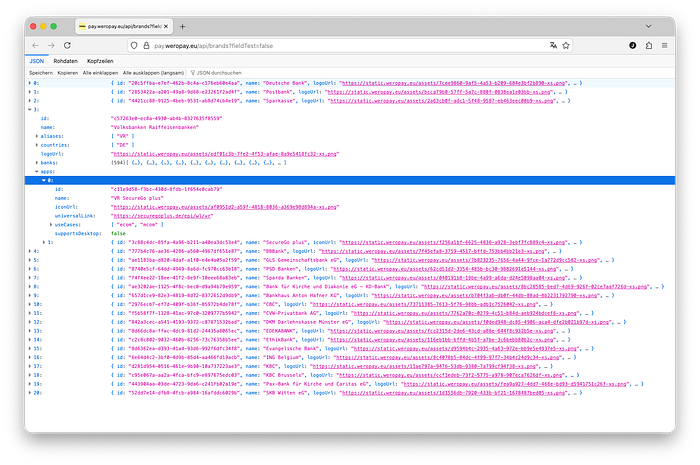List all tabs chevron in tab bar
The image size is (700, 465).
tap(648, 26)
